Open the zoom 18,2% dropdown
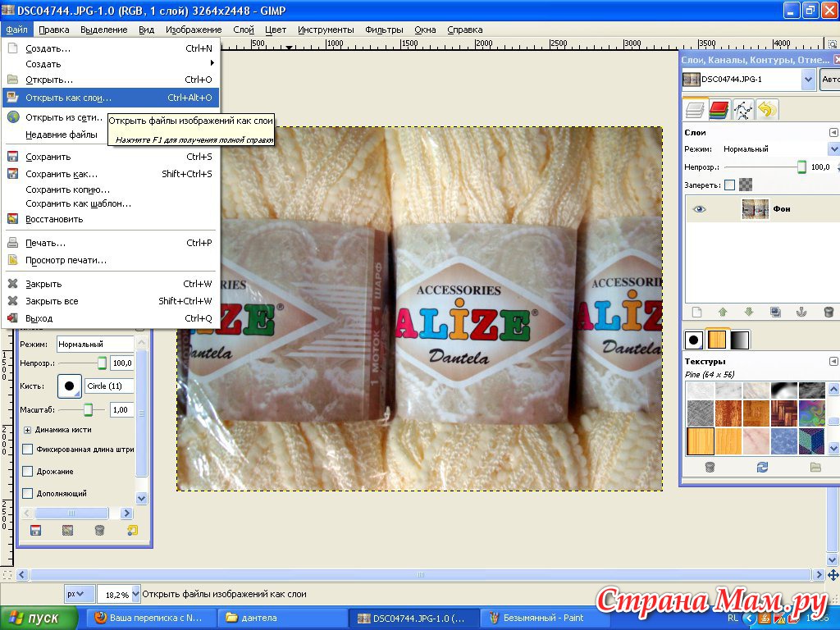Image resolution: width=840 pixels, height=630 pixels. 135,594
